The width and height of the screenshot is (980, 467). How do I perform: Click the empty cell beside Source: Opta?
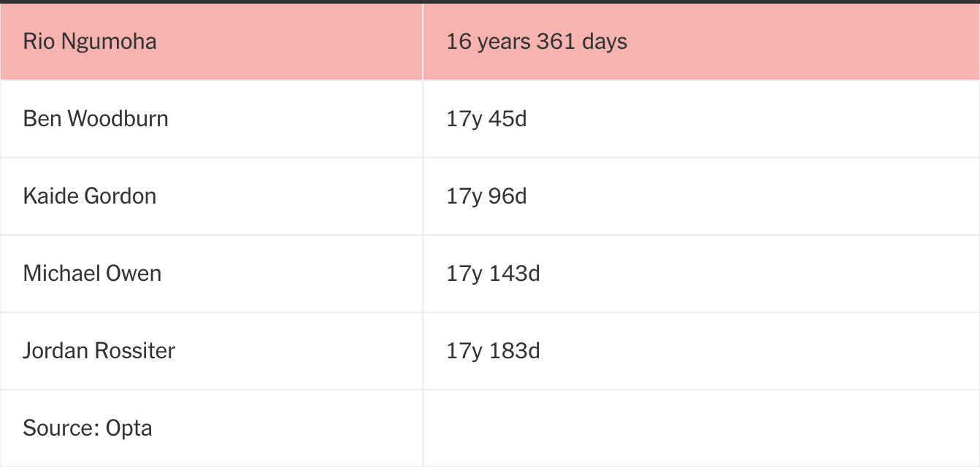701,428
